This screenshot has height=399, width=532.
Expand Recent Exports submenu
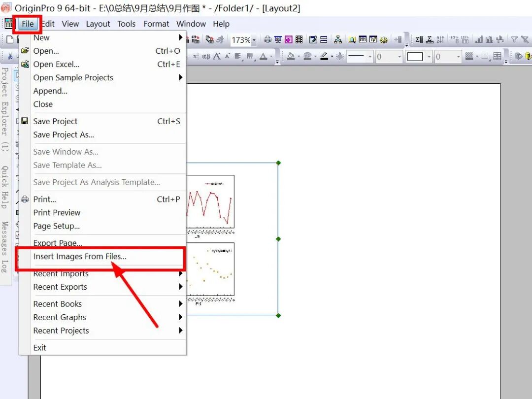pos(102,287)
